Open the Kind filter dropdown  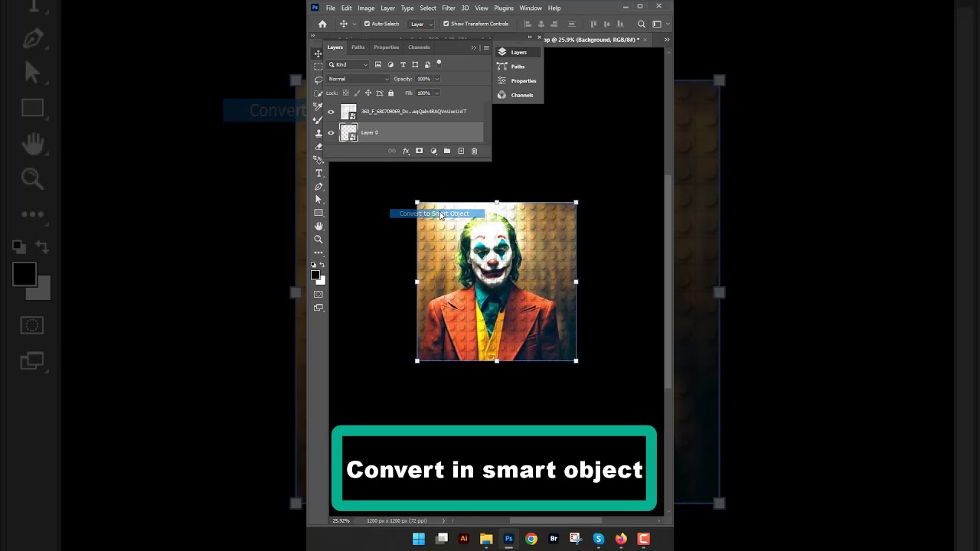pos(347,64)
